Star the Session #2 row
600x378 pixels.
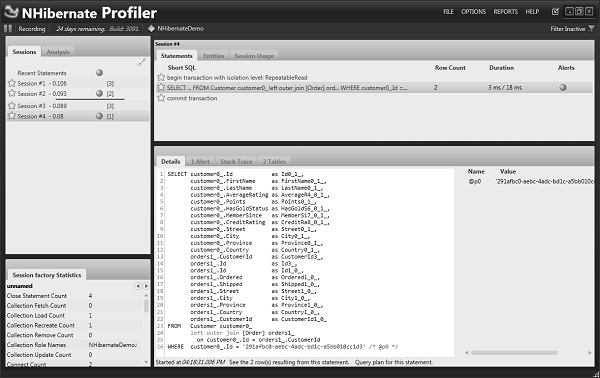[x=12, y=93]
